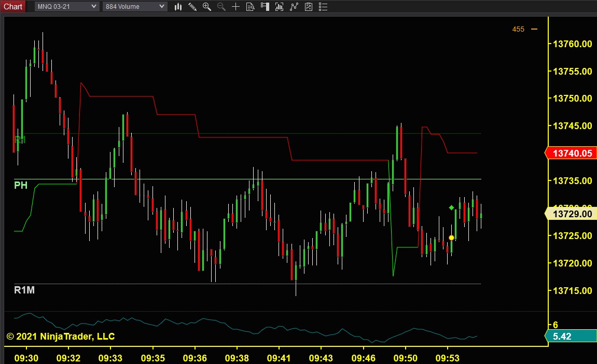
Task: Click the 5.42 indicator value label
Action: (x=571, y=336)
